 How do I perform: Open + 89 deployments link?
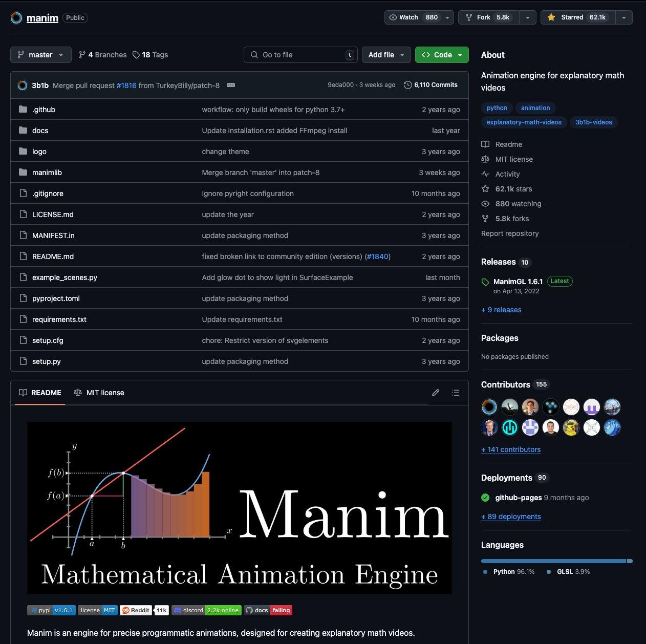511,517
